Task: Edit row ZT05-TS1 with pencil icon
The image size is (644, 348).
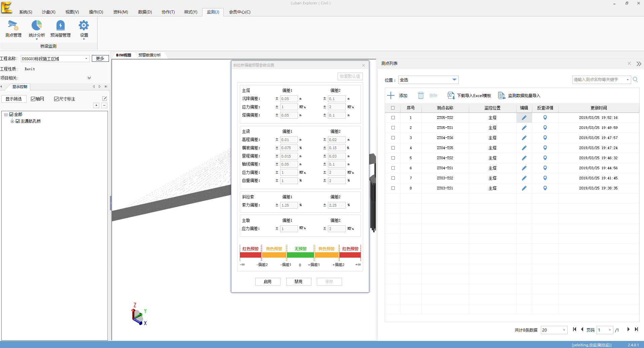Action: tap(524, 128)
